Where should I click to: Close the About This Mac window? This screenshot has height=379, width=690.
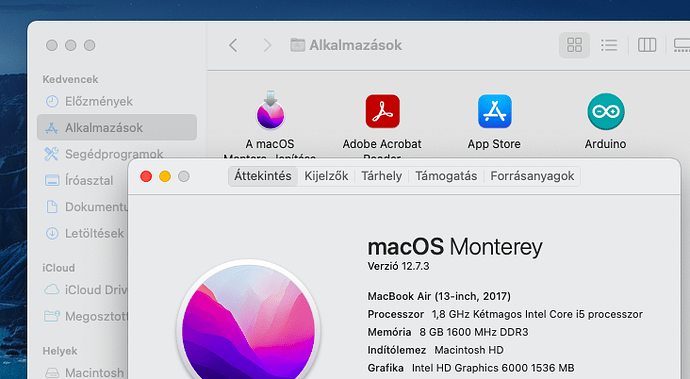[146, 177]
